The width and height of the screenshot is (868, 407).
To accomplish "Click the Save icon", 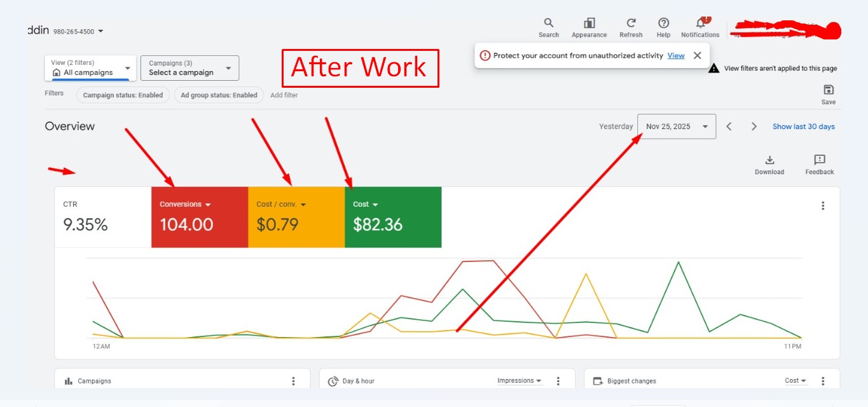I will pyautogui.click(x=828, y=90).
